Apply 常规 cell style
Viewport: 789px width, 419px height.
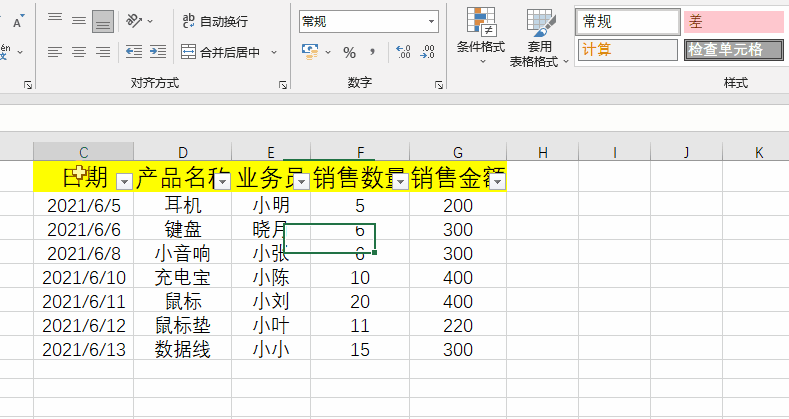click(628, 22)
